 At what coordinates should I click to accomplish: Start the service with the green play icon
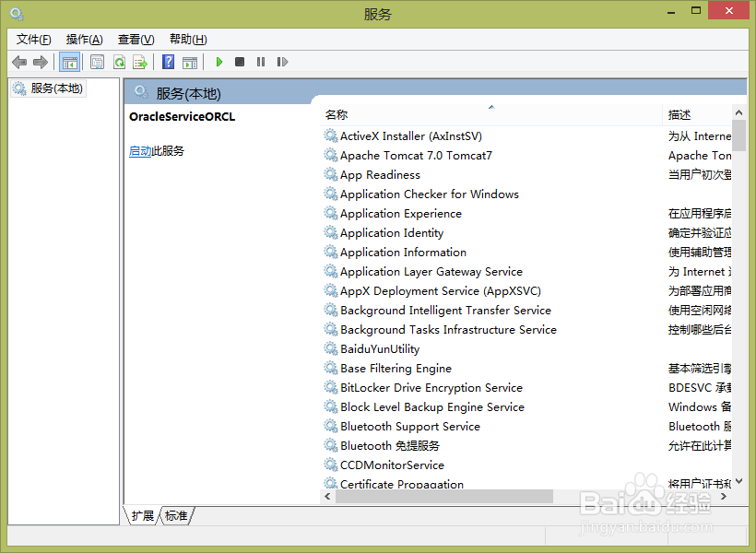point(219,62)
